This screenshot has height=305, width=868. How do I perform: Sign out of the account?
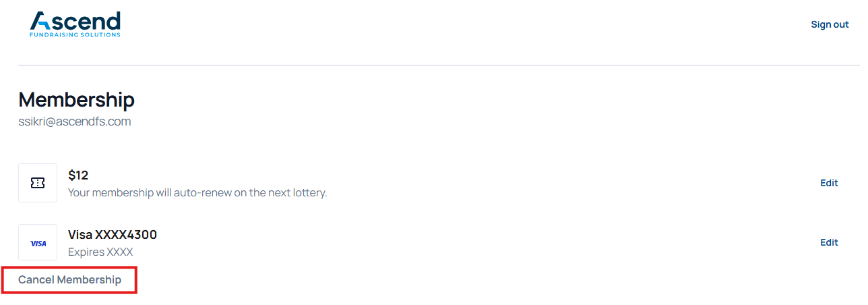pyautogui.click(x=830, y=24)
